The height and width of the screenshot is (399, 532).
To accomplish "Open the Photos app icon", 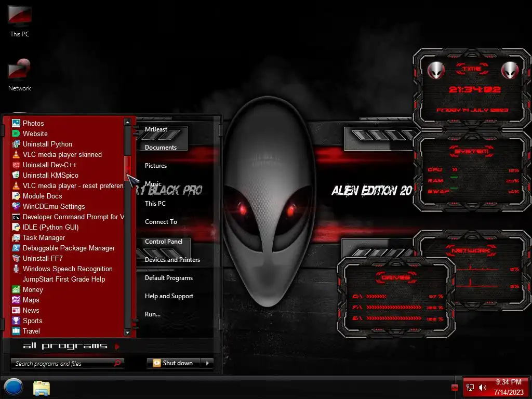I will click(16, 123).
